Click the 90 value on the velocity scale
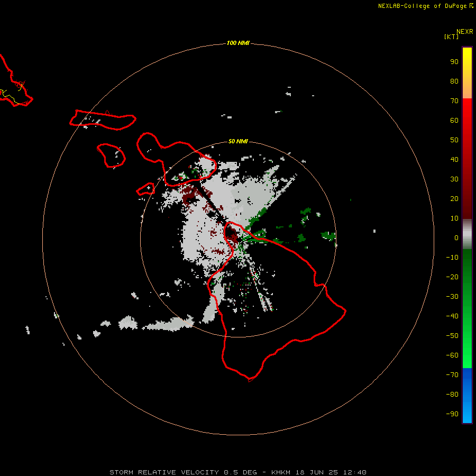 pos(454,62)
